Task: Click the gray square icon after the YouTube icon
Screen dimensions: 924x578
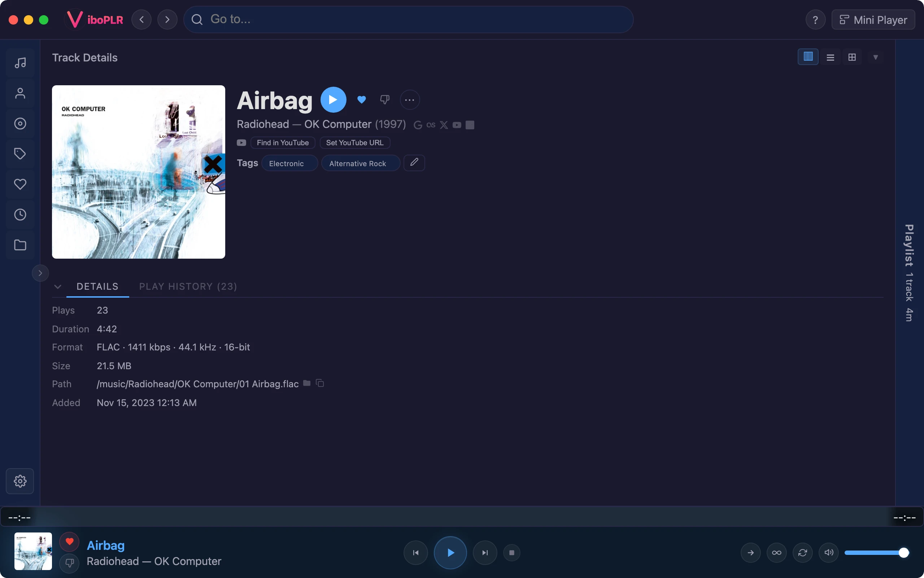Action: click(470, 125)
